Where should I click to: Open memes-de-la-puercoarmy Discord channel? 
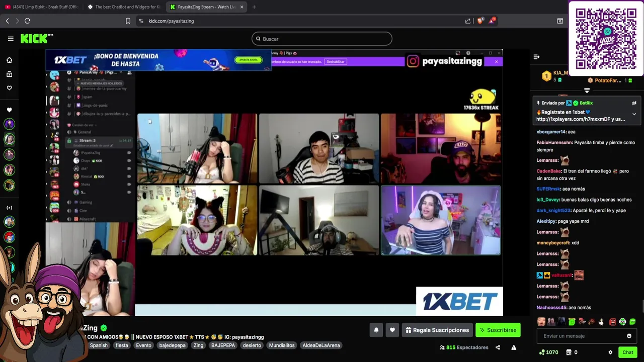click(104, 88)
